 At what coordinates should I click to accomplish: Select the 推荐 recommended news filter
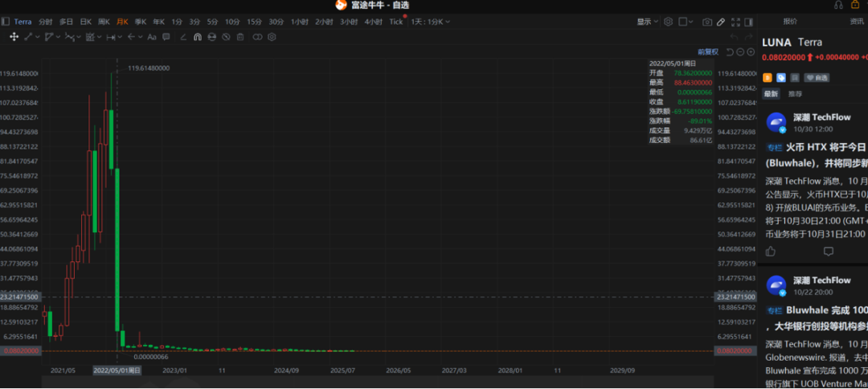(x=795, y=94)
